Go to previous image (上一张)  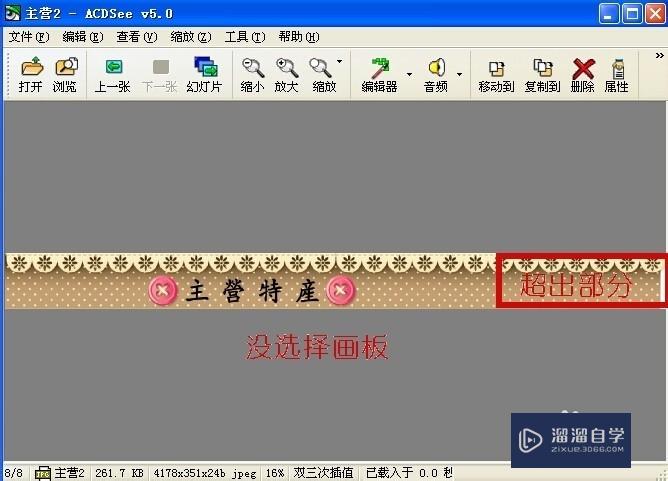click(112, 75)
